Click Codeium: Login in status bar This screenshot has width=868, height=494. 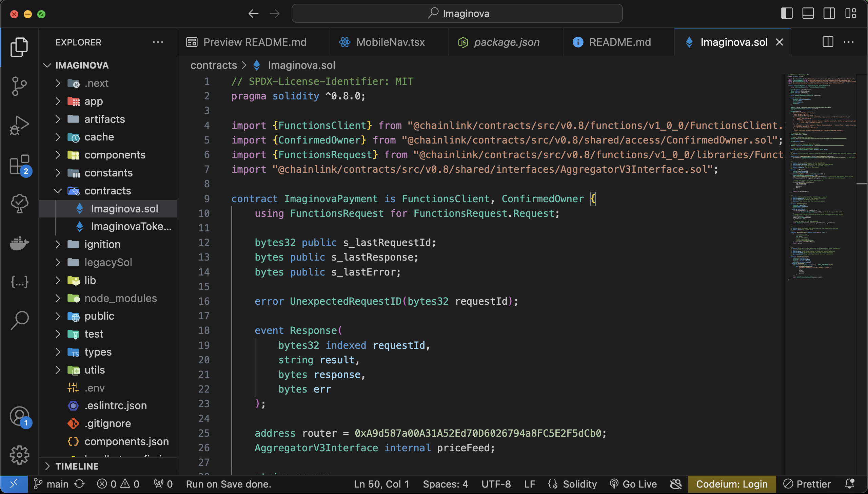pyautogui.click(x=732, y=484)
